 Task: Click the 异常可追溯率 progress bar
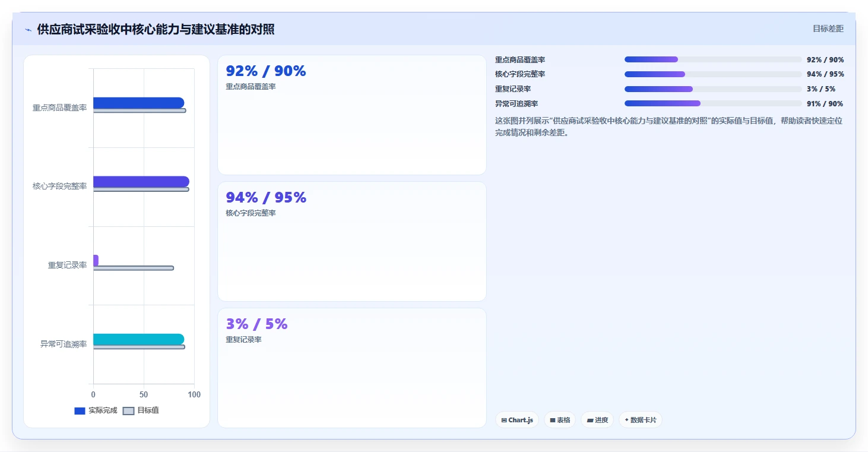point(713,103)
